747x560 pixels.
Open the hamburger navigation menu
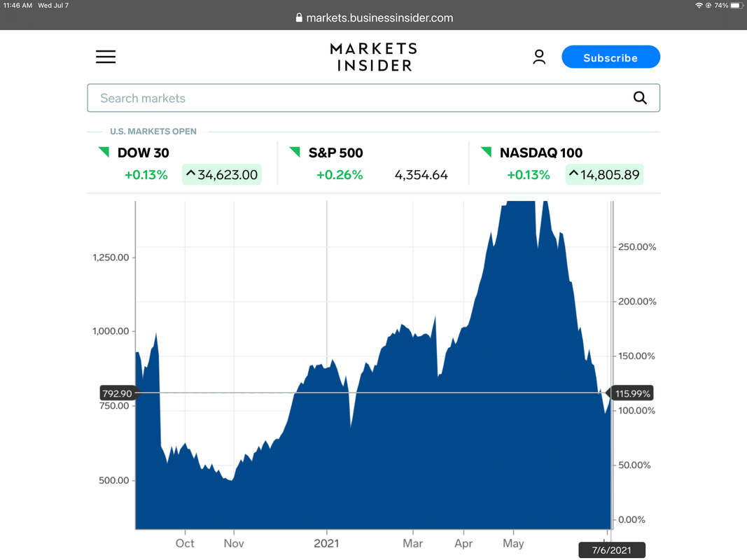pos(106,57)
